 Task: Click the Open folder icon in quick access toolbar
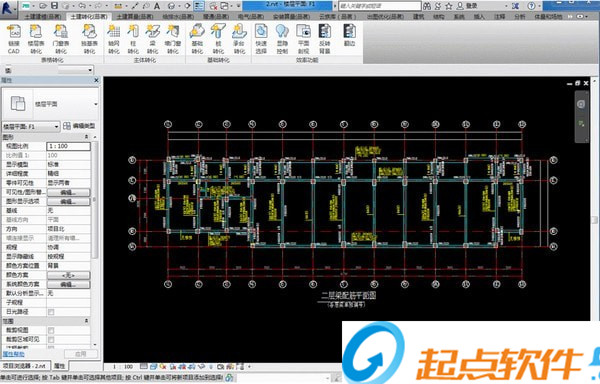coord(43,6)
